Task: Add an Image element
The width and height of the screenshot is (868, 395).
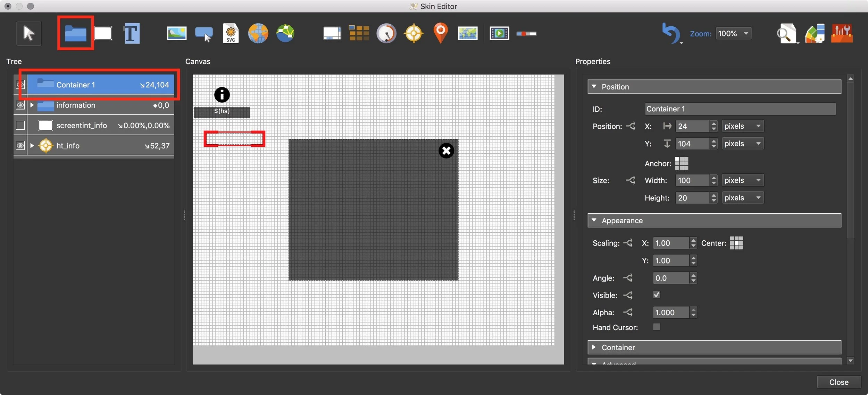Action: (x=176, y=34)
